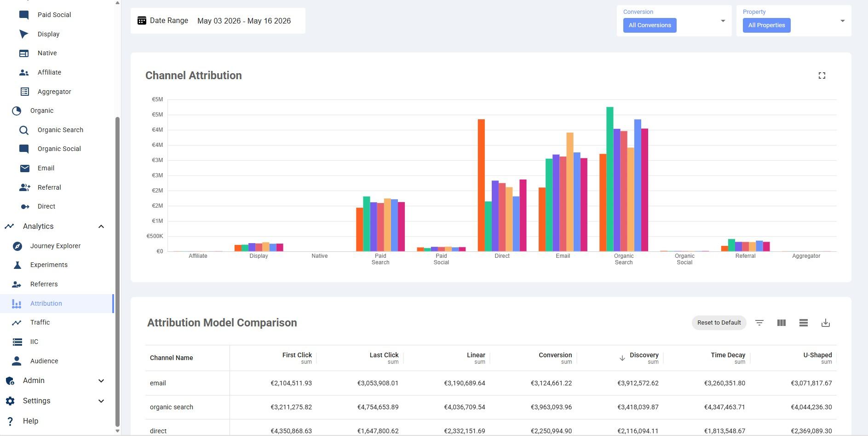
Task: Click the Audience person icon
Action: (17, 361)
